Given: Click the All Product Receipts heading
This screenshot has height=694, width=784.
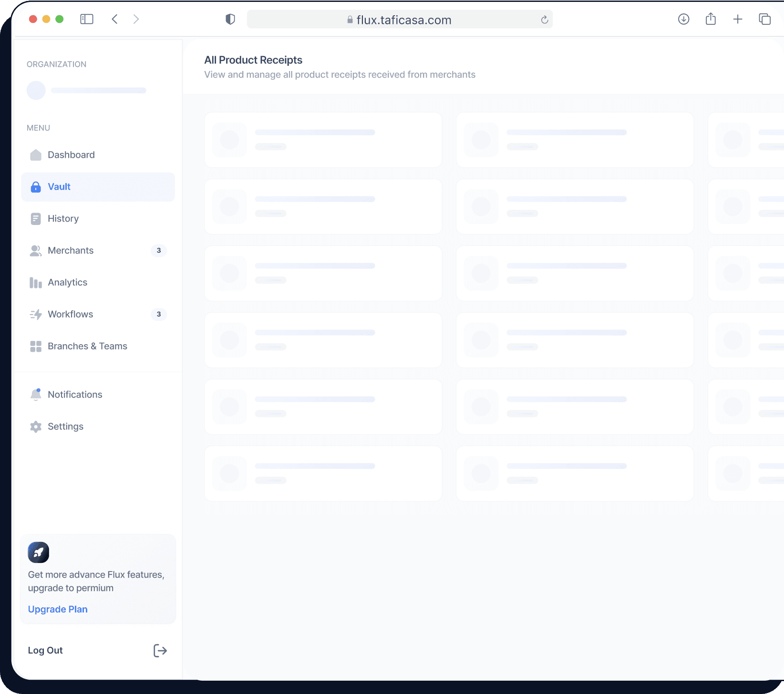Looking at the screenshot, I should tap(253, 60).
